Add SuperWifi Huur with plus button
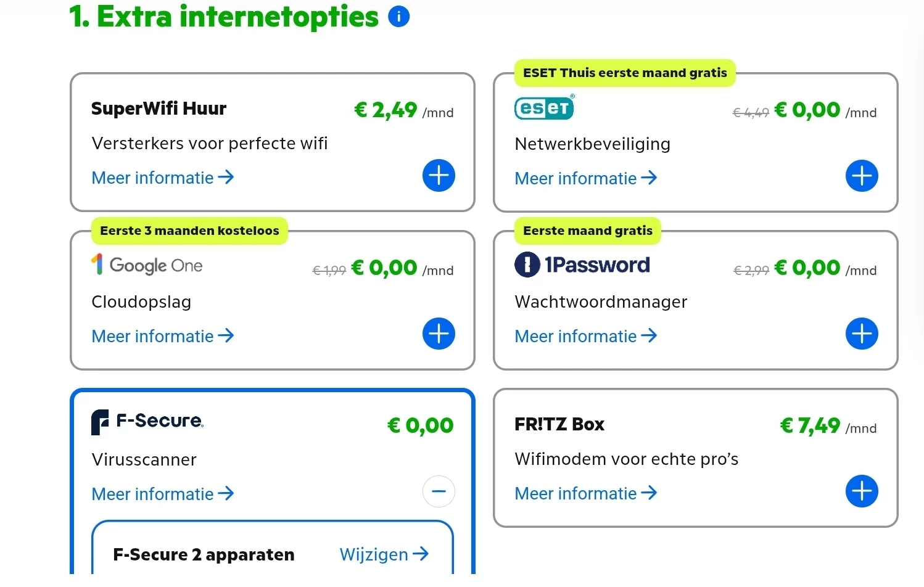924x587 pixels. [x=439, y=176]
